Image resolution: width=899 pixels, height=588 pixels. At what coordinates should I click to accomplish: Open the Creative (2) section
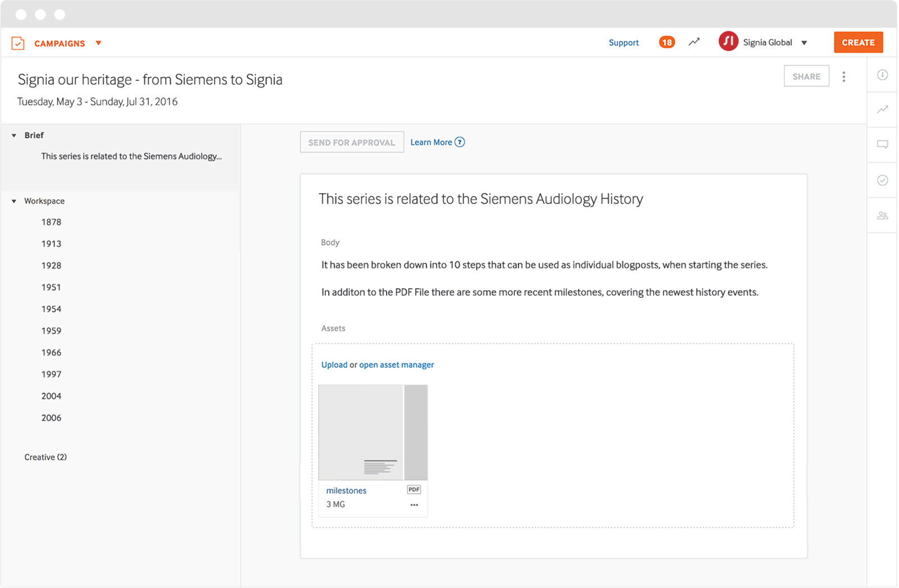point(46,457)
